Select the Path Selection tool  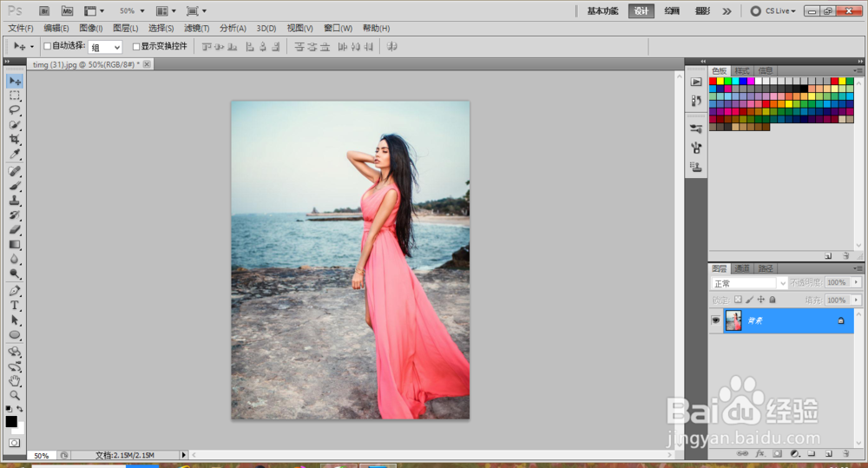15,320
